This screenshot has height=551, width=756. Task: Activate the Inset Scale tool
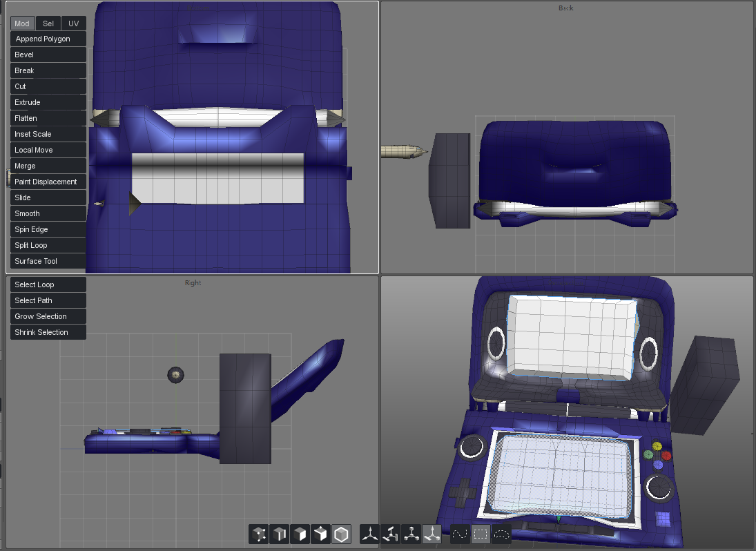pos(48,134)
